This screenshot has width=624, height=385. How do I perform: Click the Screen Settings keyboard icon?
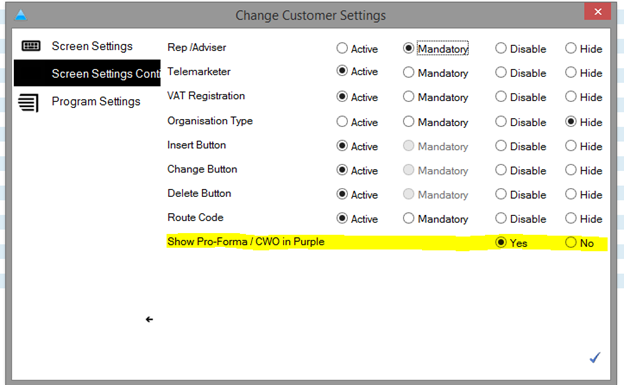click(x=31, y=46)
